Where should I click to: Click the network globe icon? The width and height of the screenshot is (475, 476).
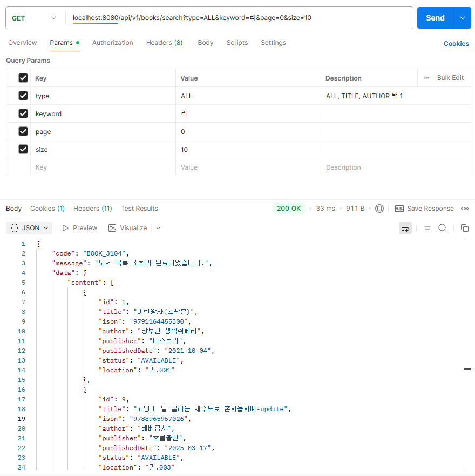point(379,209)
